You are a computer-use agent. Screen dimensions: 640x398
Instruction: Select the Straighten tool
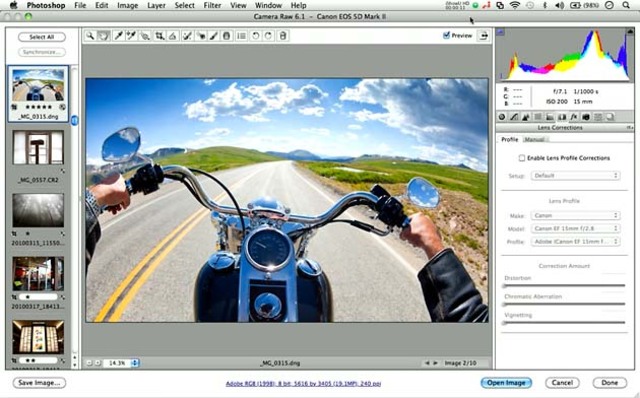(173, 36)
